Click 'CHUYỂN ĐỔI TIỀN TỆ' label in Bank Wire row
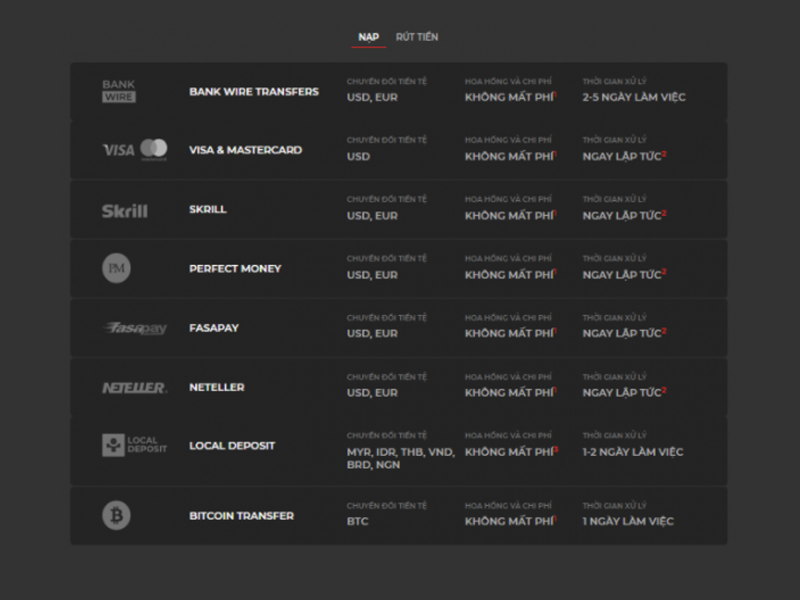The height and width of the screenshot is (600, 800). (386, 81)
